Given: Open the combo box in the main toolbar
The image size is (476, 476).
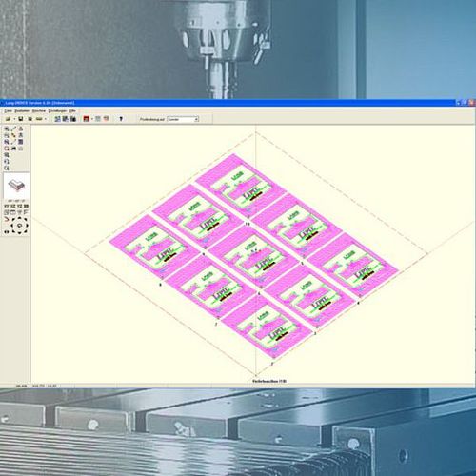Looking at the screenshot, I should point(183,119).
